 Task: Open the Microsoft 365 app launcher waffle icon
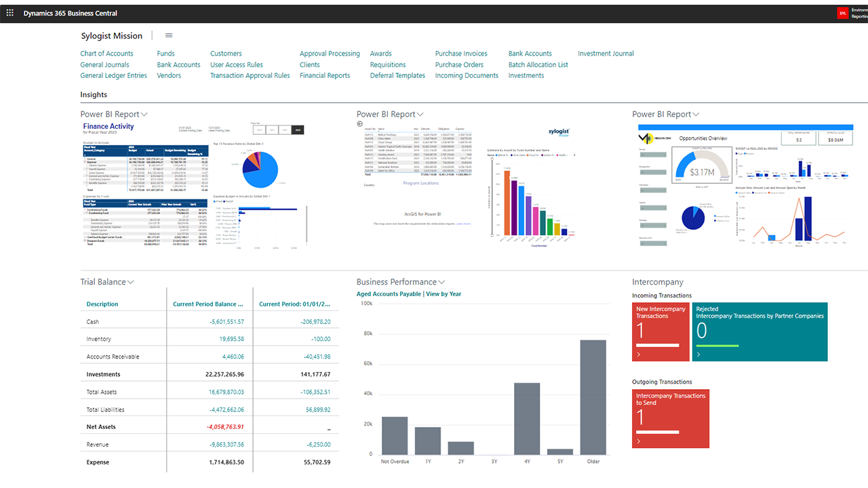coord(9,12)
